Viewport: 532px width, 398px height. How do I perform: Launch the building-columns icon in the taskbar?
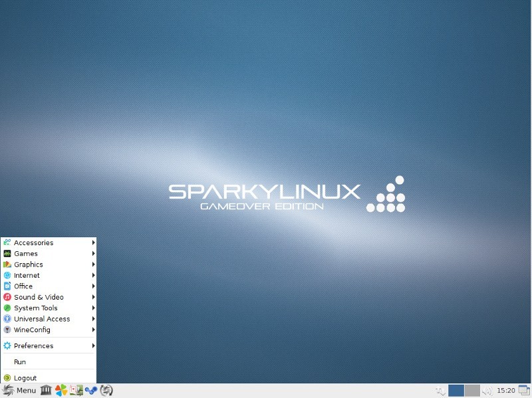point(46,390)
